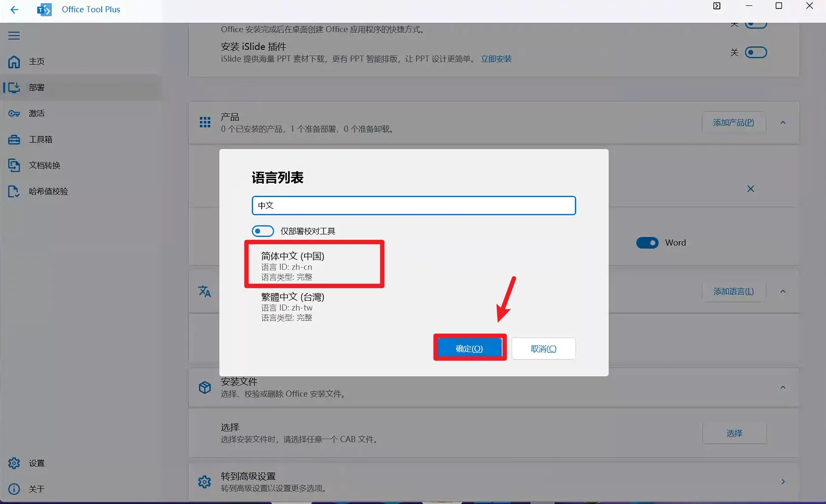Toggle the hamburger navigation menu
826x504 pixels.
(x=14, y=36)
